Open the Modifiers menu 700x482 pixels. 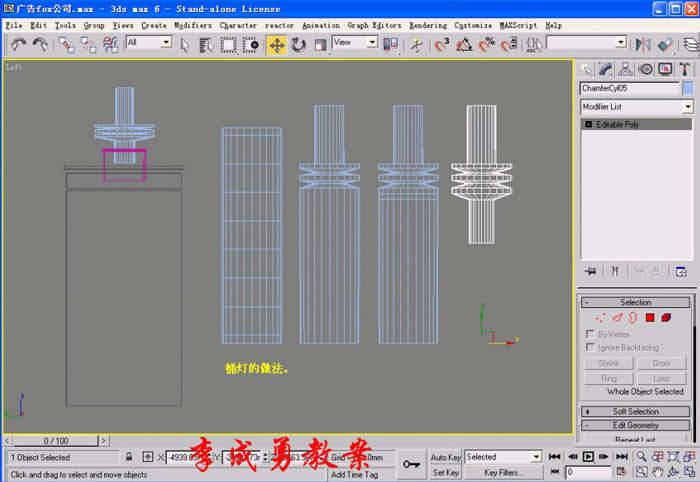coord(193,25)
